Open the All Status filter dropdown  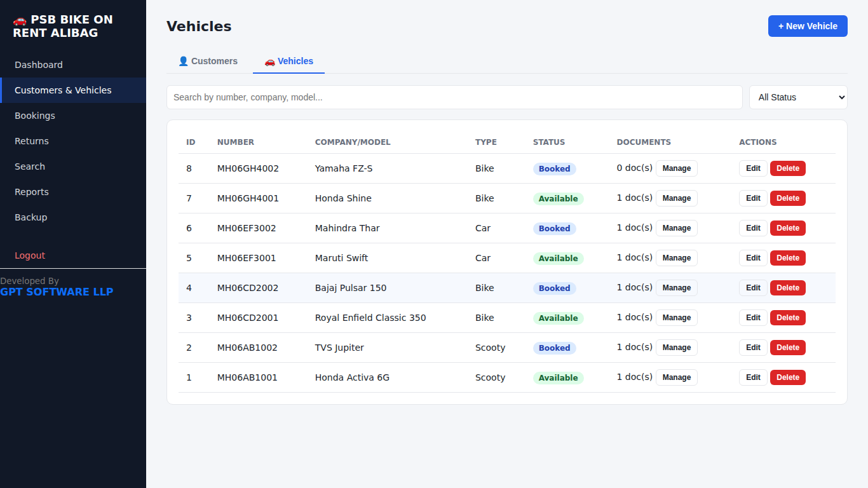coord(798,97)
